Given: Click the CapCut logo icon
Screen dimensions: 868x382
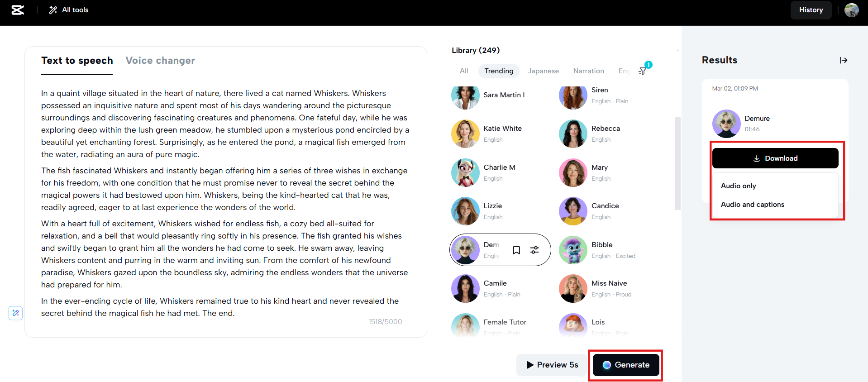Looking at the screenshot, I should (18, 10).
